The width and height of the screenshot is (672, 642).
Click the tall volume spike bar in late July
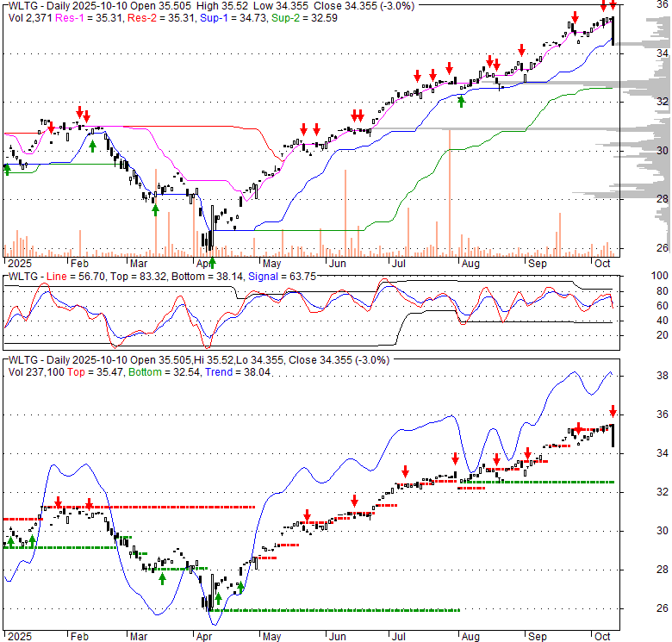click(450, 191)
